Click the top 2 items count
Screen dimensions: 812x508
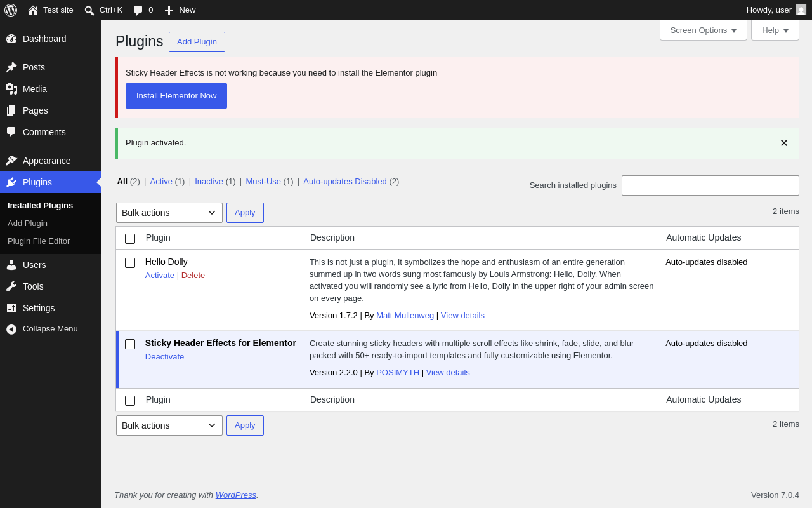pos(786,211)
